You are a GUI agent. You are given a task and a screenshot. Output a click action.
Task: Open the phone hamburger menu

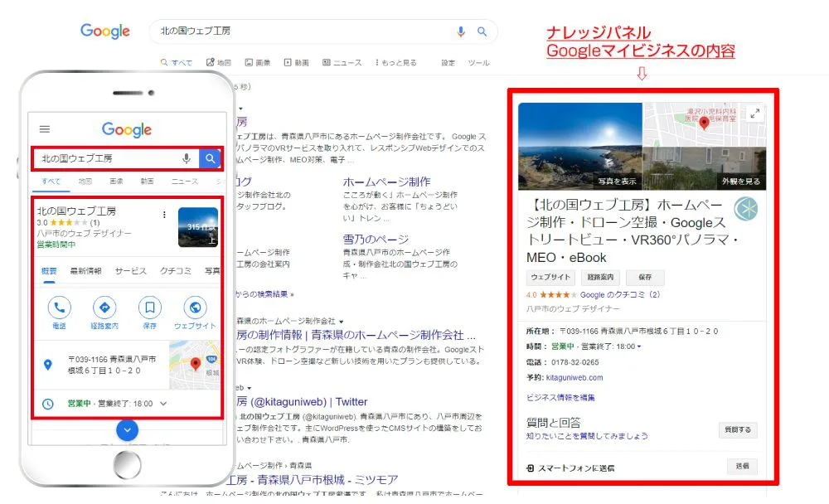pos(45,129)
